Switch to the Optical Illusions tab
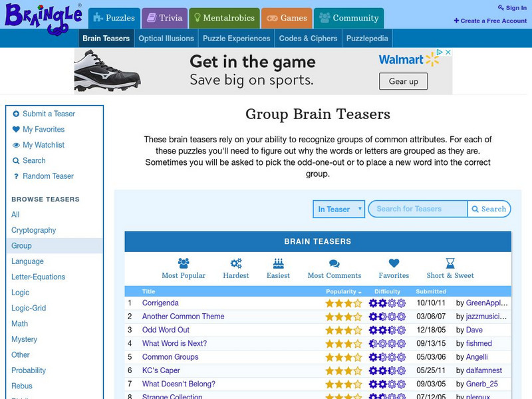Image resolution: width=532 pixels, height=399 pixels. (x=166, y=38)
